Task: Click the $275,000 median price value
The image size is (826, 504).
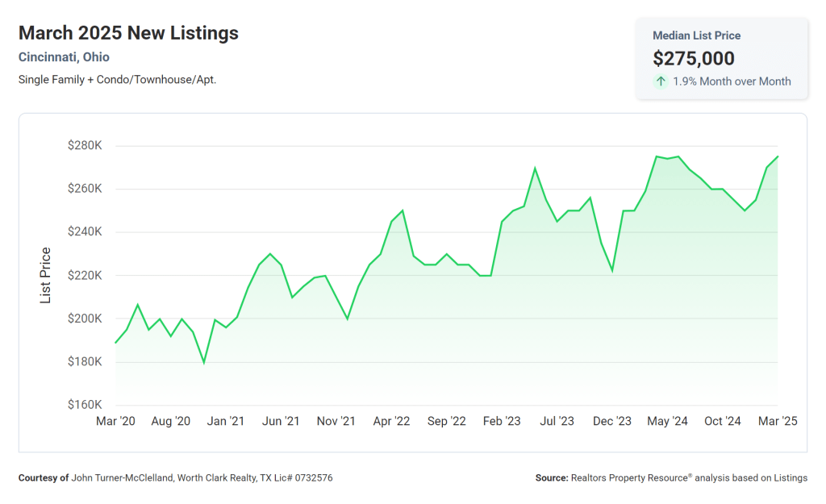Action: click(693, 58)
